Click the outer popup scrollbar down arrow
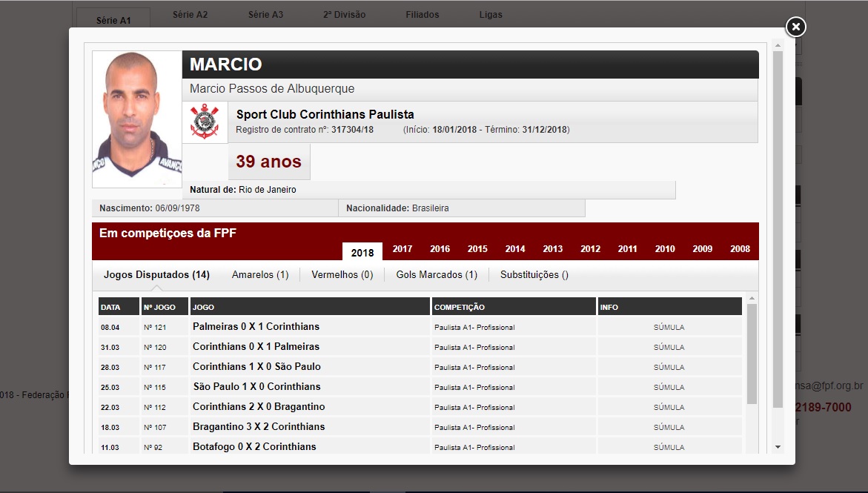Image resolution: width=868 pixels, height=493 pixels. click(778, 447)
